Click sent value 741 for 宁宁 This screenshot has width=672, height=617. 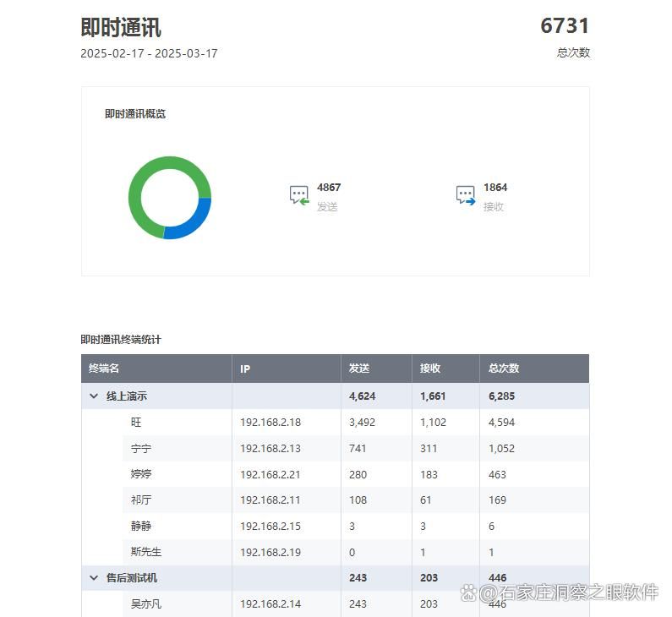click(358, 449)
